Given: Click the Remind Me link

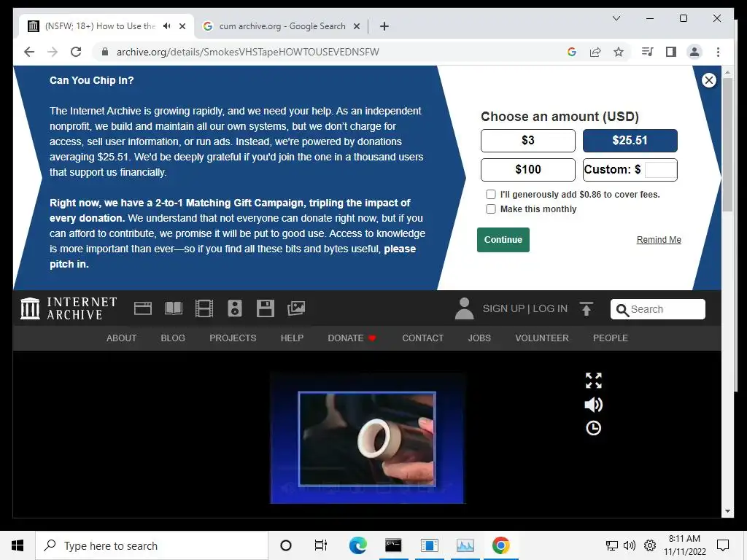Looking at the screenshot, I should click(x=659, y=239).
